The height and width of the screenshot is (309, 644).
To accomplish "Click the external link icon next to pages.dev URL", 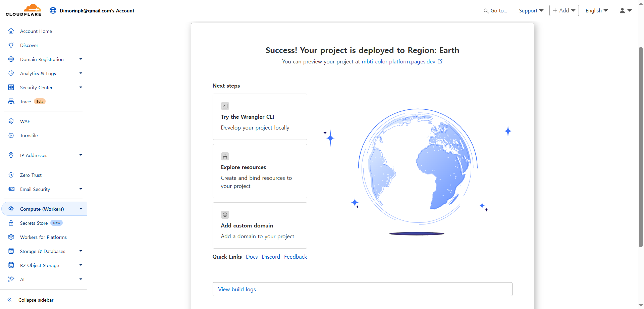I will pos(440,61).
